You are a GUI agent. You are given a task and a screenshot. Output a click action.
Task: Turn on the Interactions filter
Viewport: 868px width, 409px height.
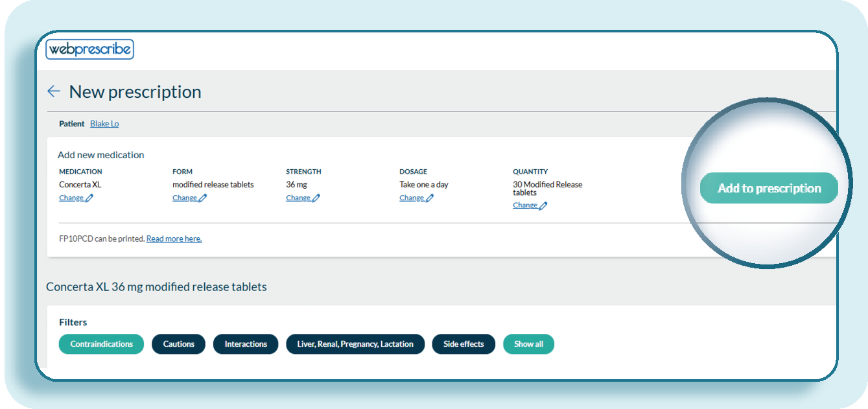pyautogui.click(x=246, y=344)
